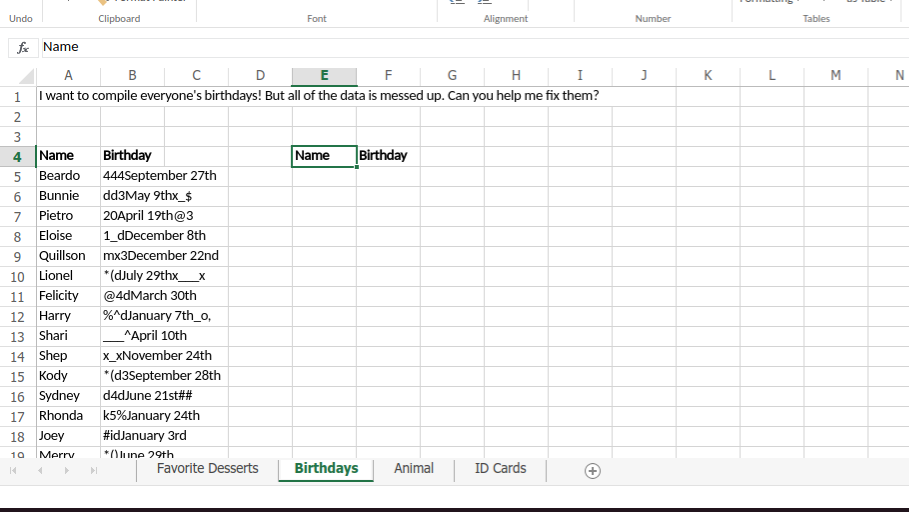Image resolution: width=909 pixels, height=512 pixels.
Task: Click the cell containing Quillson
Action: 68,256
